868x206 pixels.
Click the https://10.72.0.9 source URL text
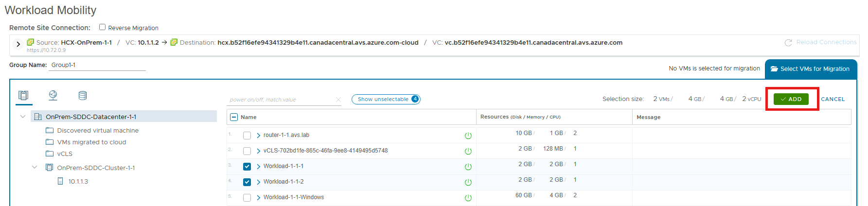coord(46,50)
